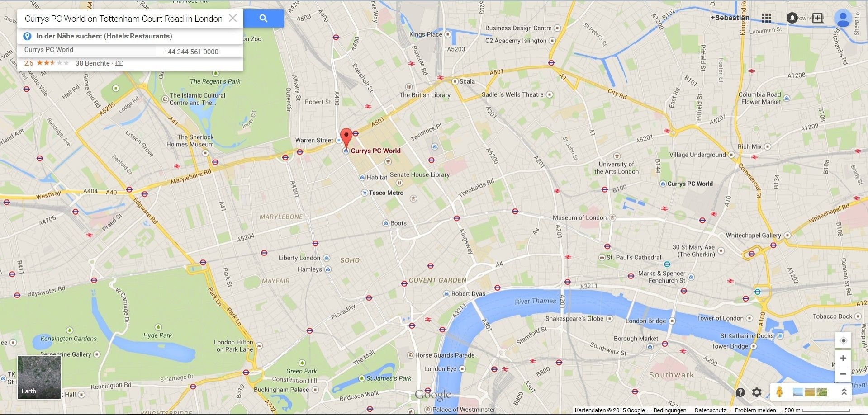Click the Share plus-box icon
Image resolution: width=868 pixels, height=415 pixels.
[818, 18]
